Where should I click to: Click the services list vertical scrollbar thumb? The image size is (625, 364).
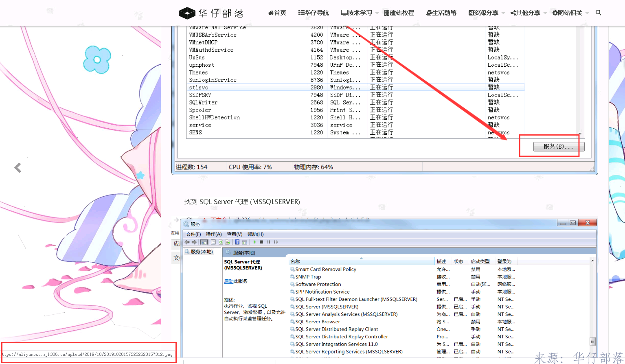592,341
